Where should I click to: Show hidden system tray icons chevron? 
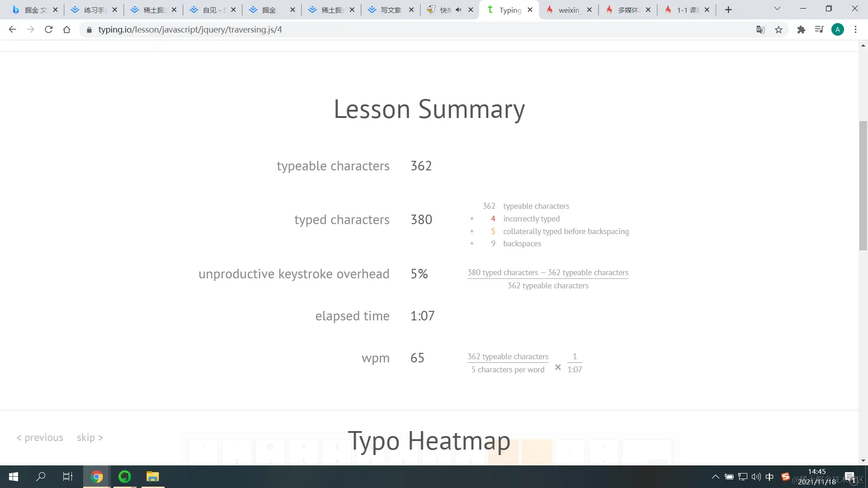coord(715,477)
